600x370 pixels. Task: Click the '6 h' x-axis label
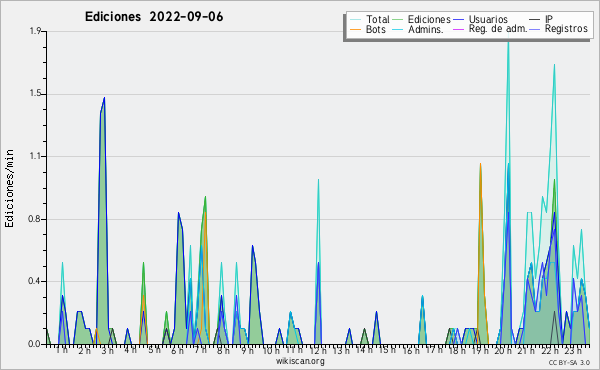[177, 350]
